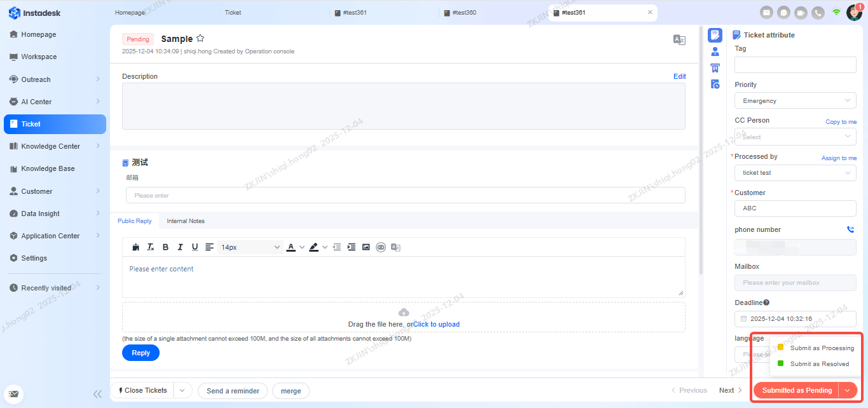Select Submit as Resolved from the menu
This screenshot has height=408, width=868.
(x=819, y=364)
